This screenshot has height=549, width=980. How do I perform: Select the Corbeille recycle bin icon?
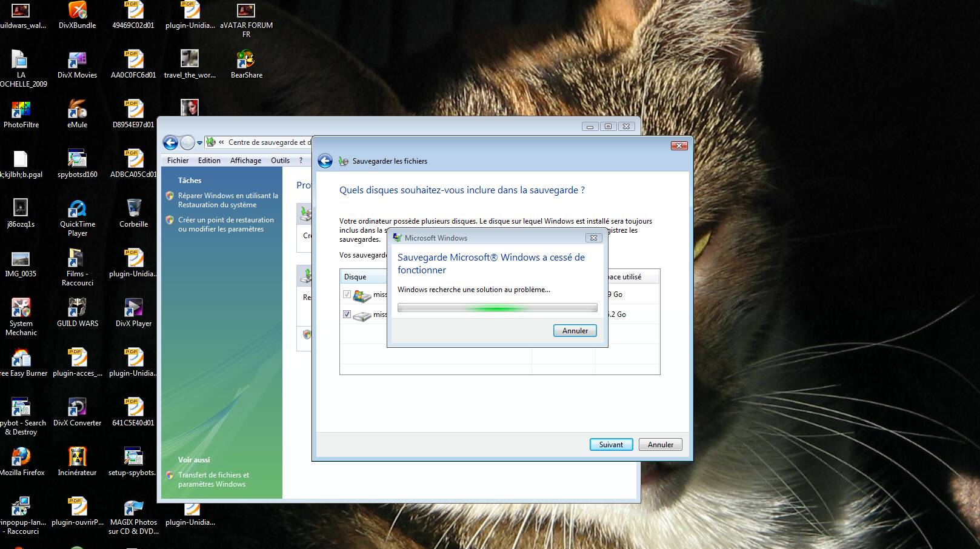133,209
